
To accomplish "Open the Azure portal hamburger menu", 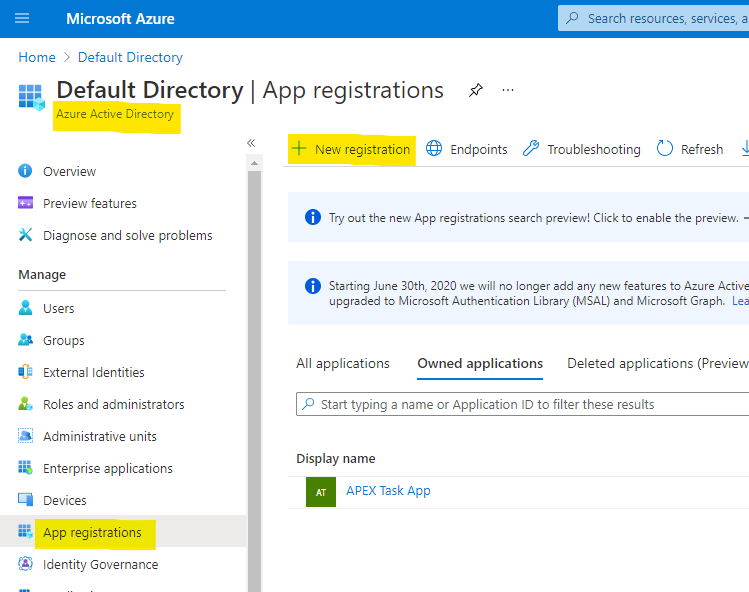I will pyautogui.click(x=23, y=19).
